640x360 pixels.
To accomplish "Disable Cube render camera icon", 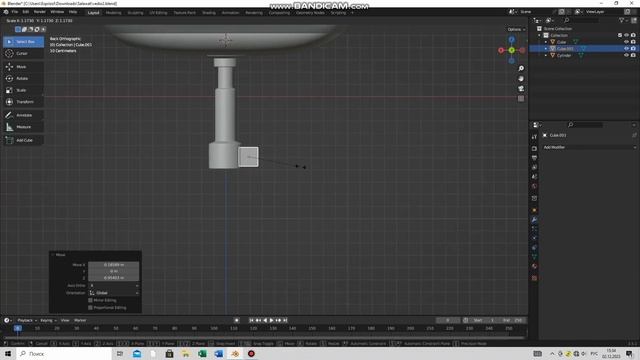I will pos(633,42).
